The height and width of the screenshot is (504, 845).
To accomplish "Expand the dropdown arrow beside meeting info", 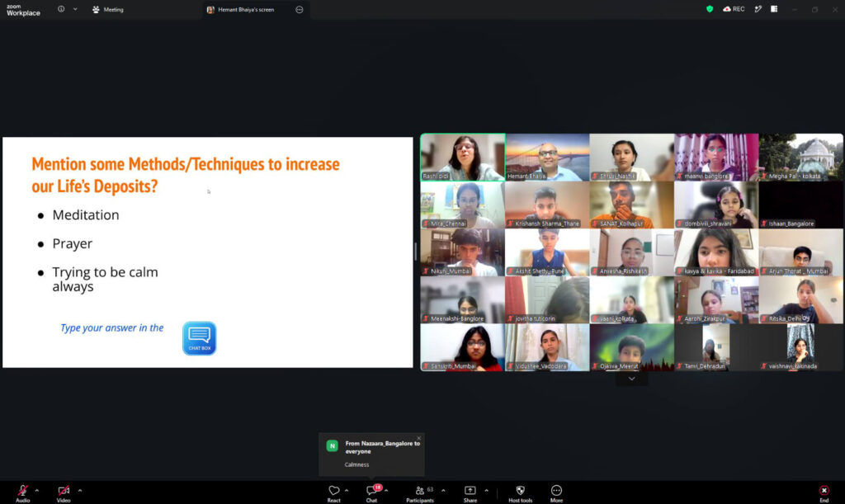I will [75, 9].
